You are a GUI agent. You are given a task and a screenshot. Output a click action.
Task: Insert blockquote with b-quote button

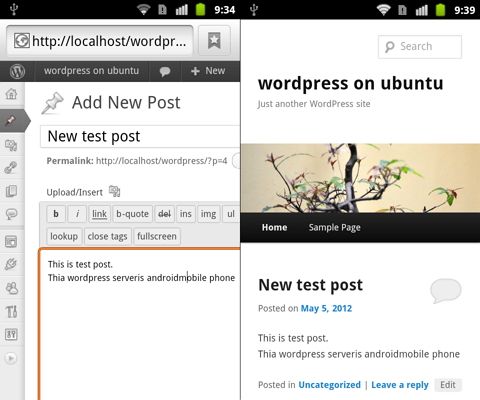[x=132, y=214]
